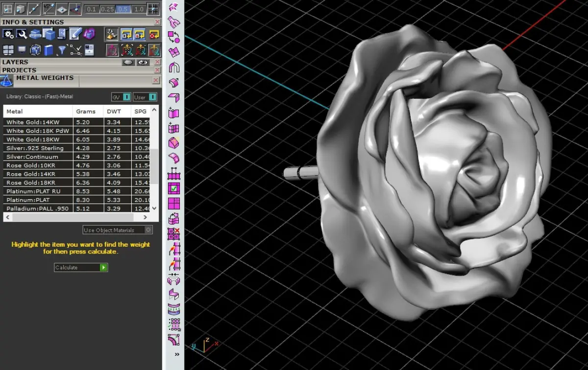Select the Platinum:PLAT RU row
Viewport: 588px width, 370px height.
click(77, 191)
